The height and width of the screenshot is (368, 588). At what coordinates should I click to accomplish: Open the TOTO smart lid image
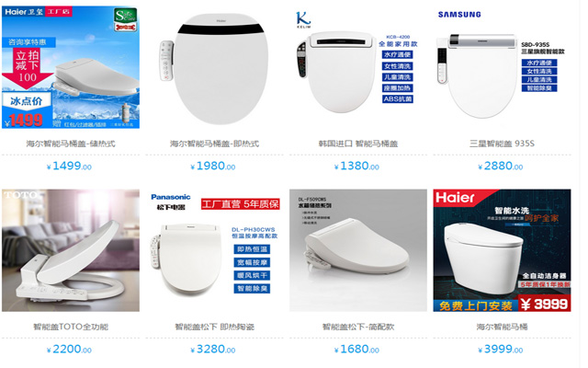click(71, 250)
